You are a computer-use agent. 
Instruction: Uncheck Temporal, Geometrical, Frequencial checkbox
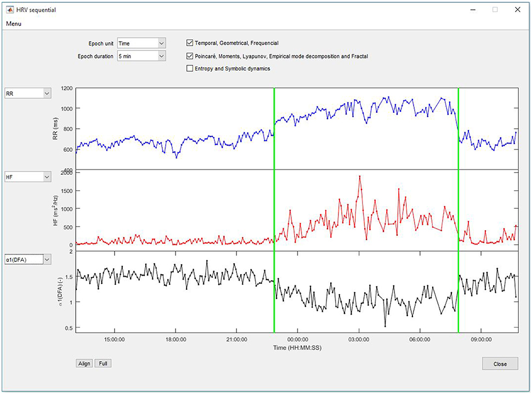tap(190, 43)
